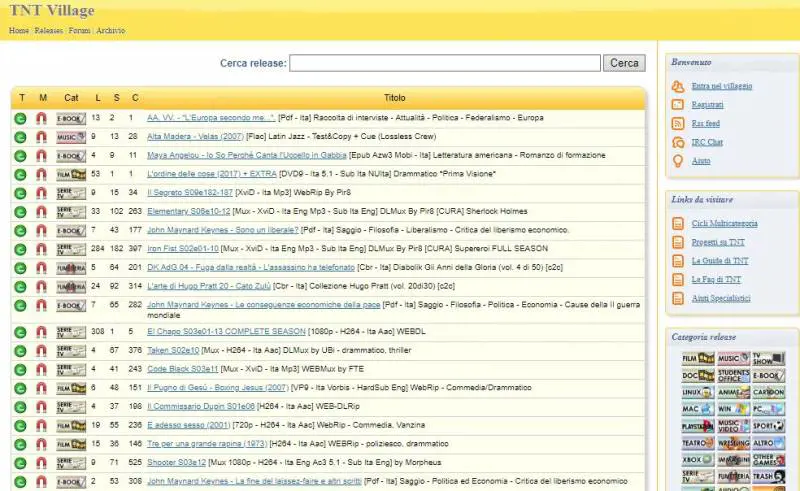Select the E-BOOK badge in Categoria release
This screenshot has width=800, height=491.
click(x=768, y=375)
